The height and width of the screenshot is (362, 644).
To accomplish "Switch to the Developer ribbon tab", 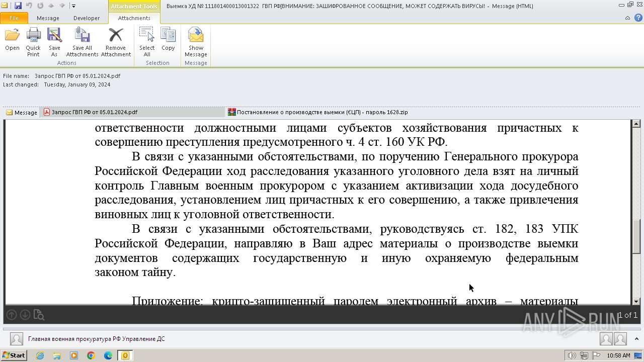I will coord(87,18).
